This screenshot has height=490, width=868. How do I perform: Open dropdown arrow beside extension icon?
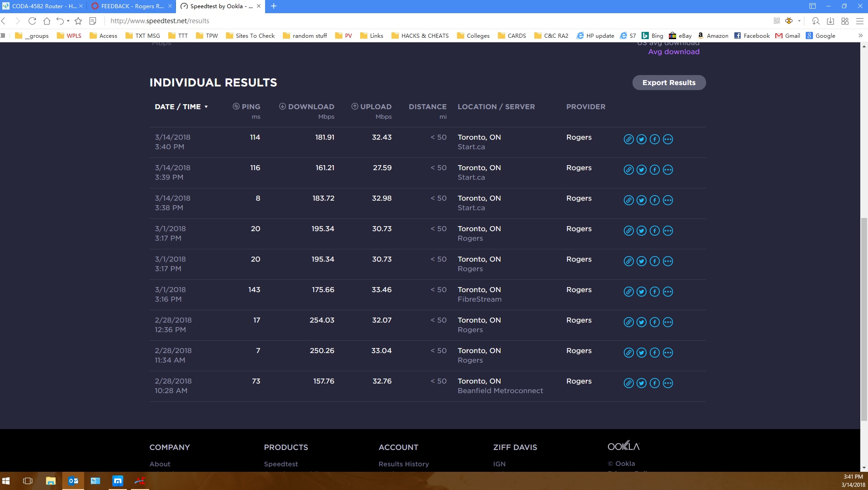[x=799, y=21]
